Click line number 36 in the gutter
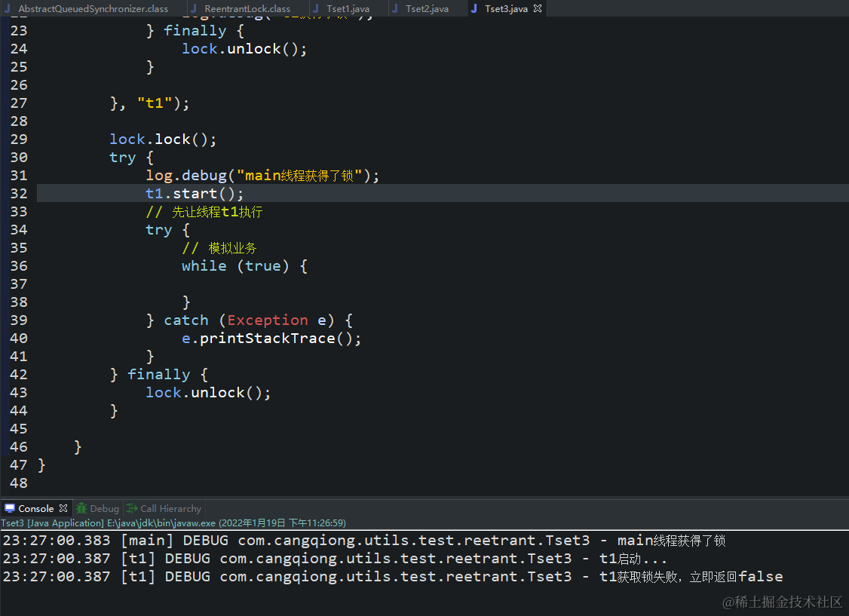Viewport: 849px width, 616px height. coord(19,266)
